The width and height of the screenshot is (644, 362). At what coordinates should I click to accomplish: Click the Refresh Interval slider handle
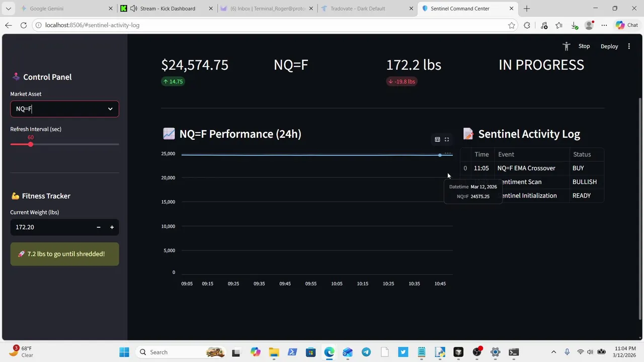[31, 144]
